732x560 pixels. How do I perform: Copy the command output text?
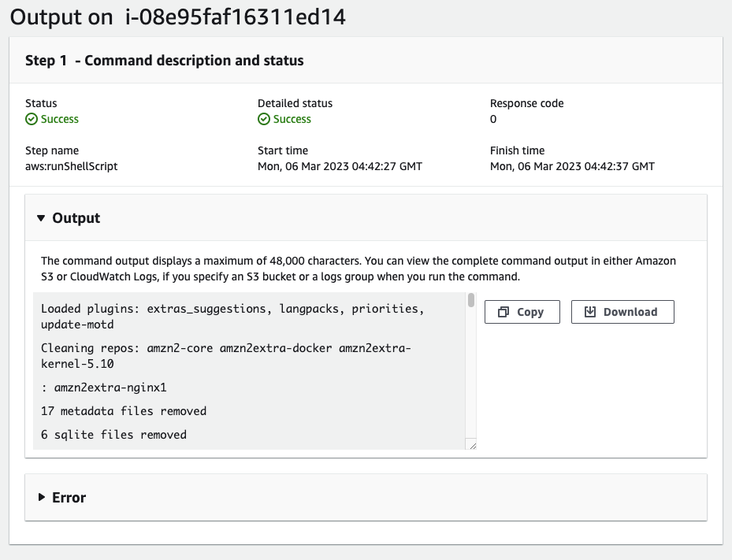pyautogui.click(x=522, y=312)
